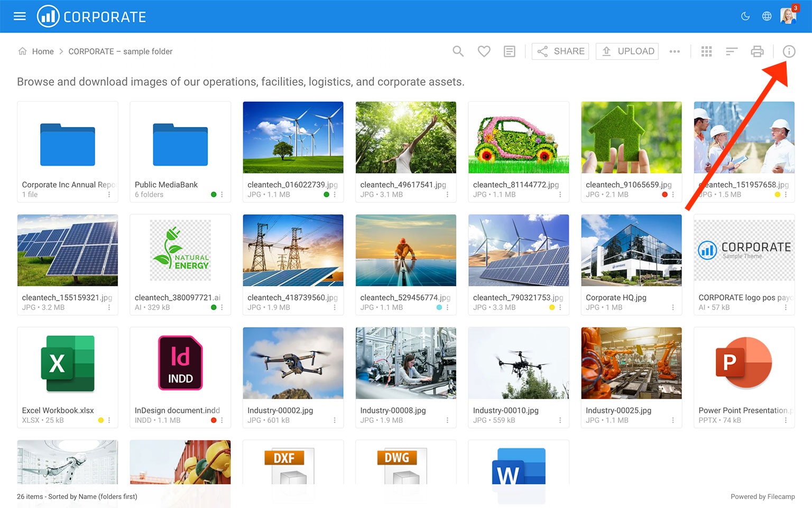The image size is (812, 508).
Task: Click the UPLOAD button
Action: point(628,51)
